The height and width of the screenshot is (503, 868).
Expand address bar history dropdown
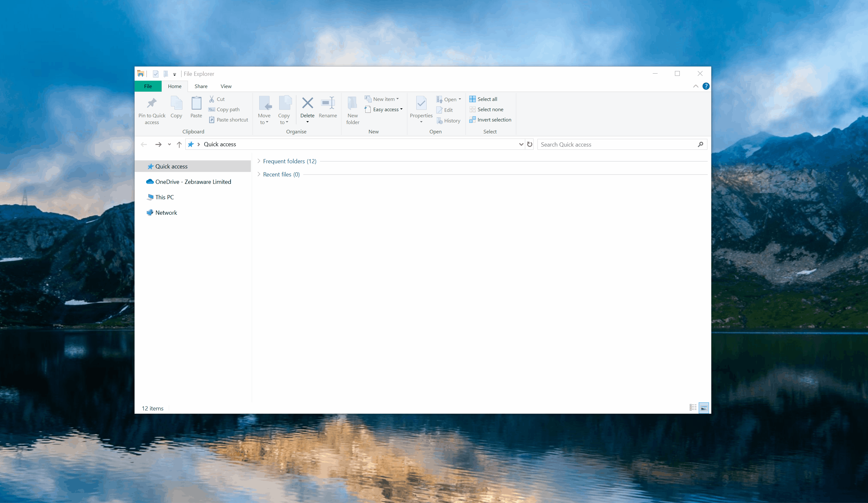(521, 144)
